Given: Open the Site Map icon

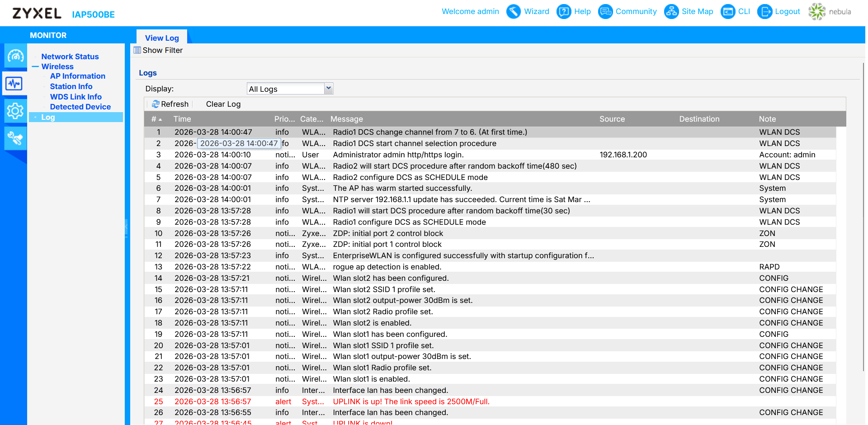Looking at the screenshot, I should [x=671, y=11].
